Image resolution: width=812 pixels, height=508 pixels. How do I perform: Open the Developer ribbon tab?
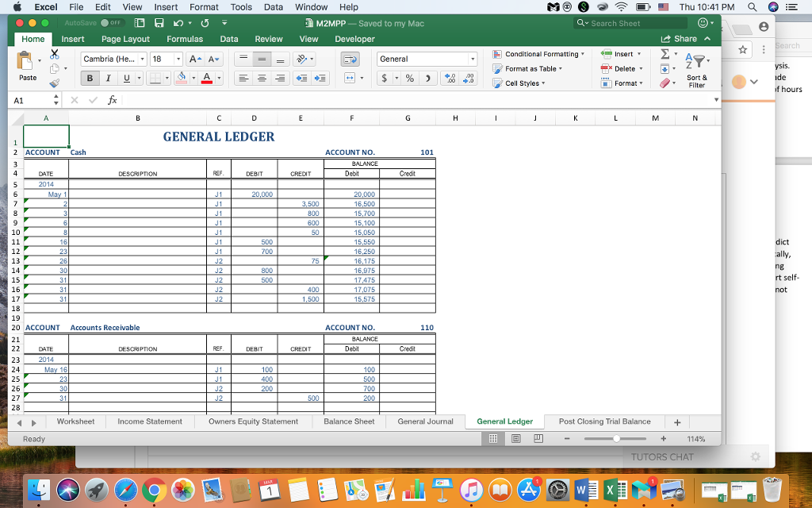point(354,39)
